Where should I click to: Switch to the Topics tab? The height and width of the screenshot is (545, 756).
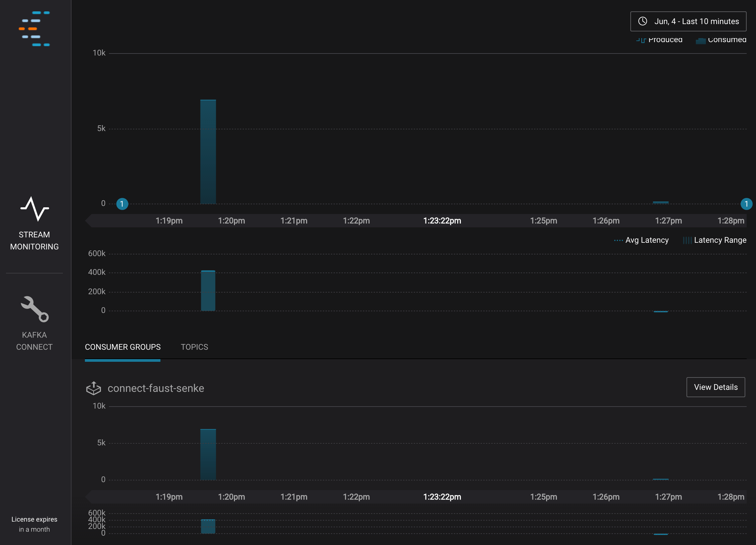194,347
